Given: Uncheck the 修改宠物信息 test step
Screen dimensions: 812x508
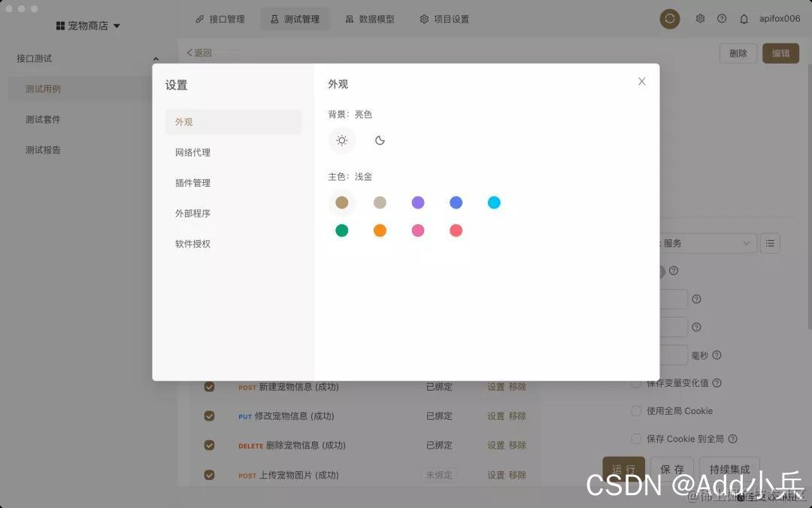Looking at the screenshot, I should click(x=209, y=415).
